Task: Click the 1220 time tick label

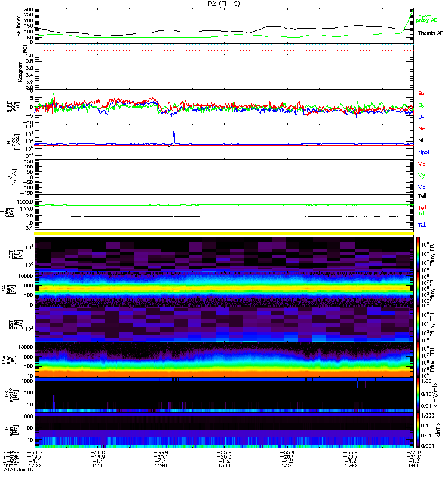Action: (x=97, y=465)
